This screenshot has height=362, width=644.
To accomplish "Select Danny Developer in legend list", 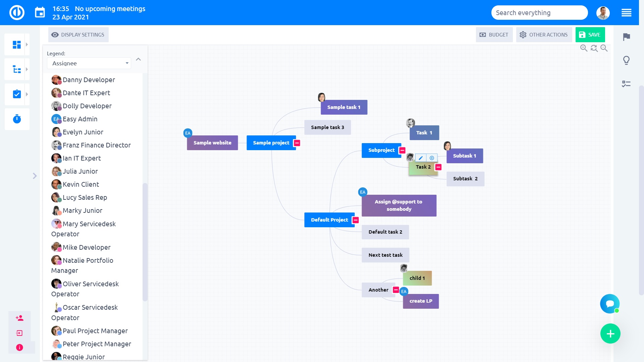I will pyautogui.click(x=89, y=79).
